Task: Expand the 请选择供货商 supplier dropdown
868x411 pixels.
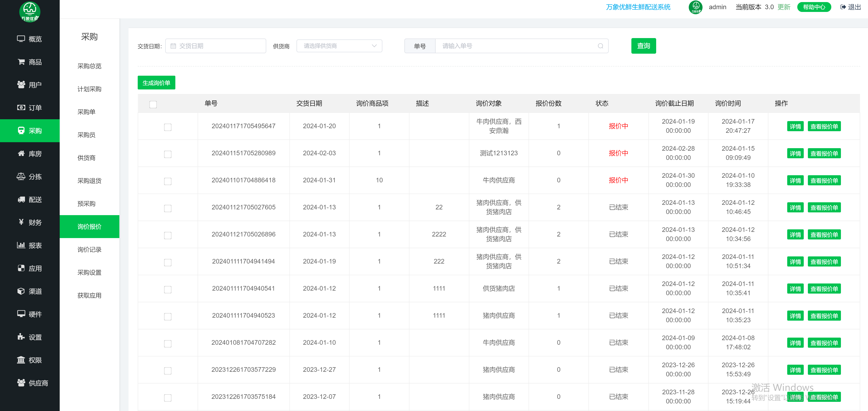Action: (x=339, y=46)
